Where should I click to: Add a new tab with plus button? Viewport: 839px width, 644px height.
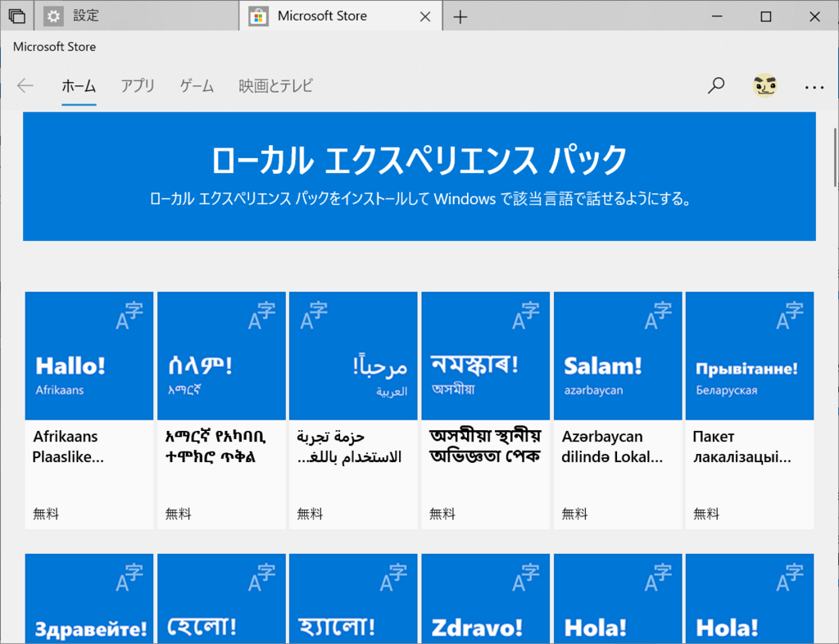460,17
